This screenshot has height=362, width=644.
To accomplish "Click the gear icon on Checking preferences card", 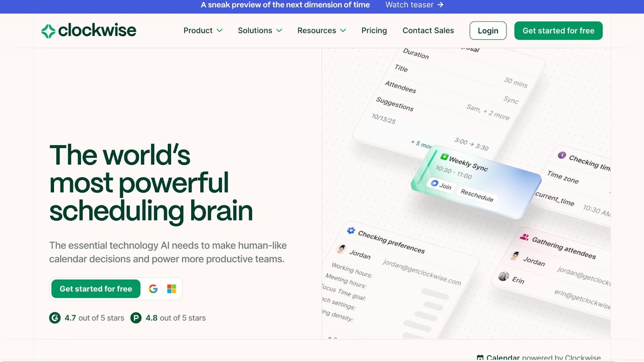I will coord(351,230).
